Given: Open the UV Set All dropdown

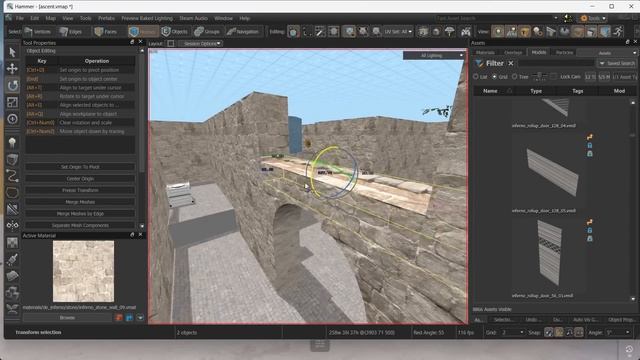Looking at the screenshot, I should (398, 31).
